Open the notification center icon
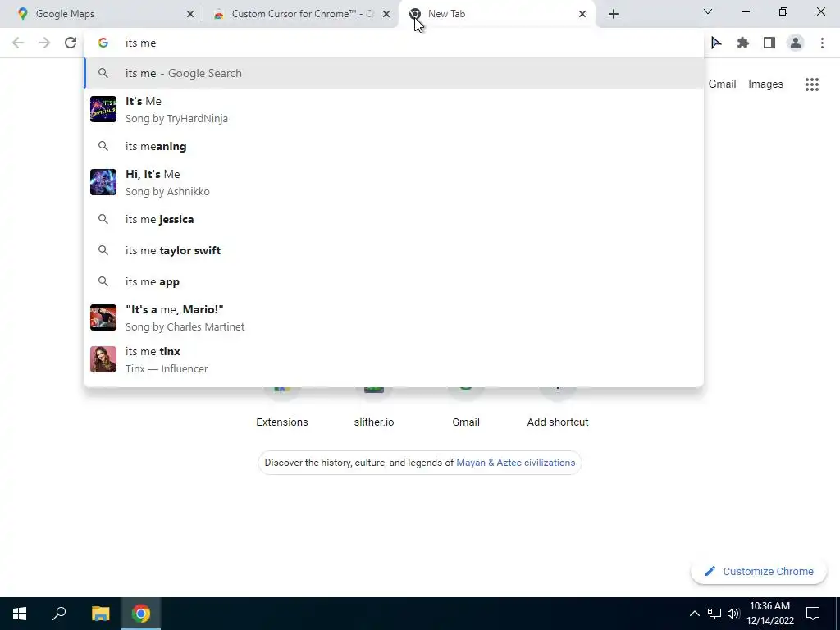 (x=813, y=614)
